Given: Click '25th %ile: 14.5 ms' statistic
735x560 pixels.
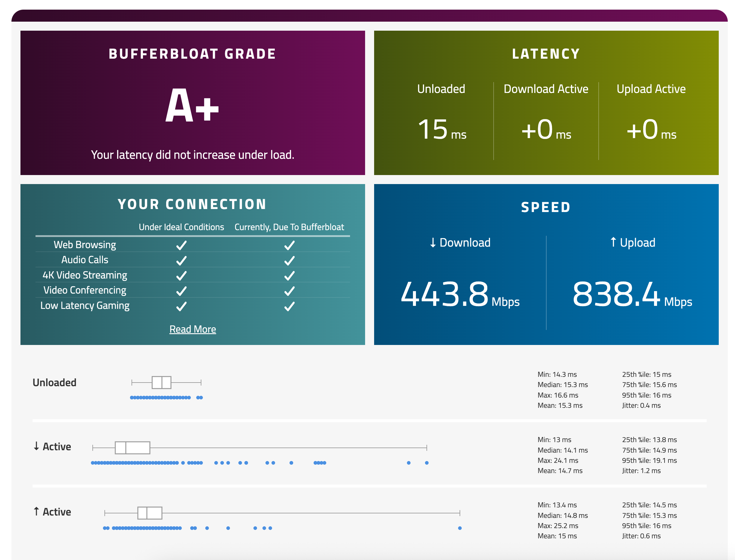Looking at the screenshot, I should pos(649,505).
